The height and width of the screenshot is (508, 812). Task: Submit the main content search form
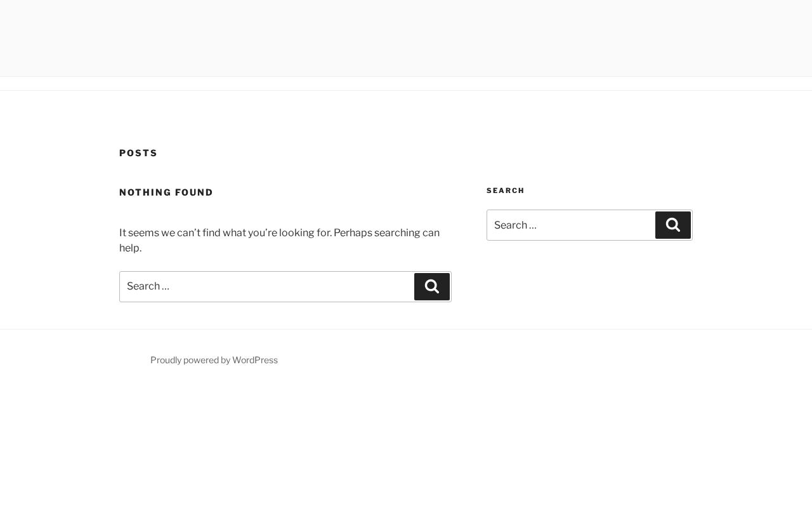432,286
